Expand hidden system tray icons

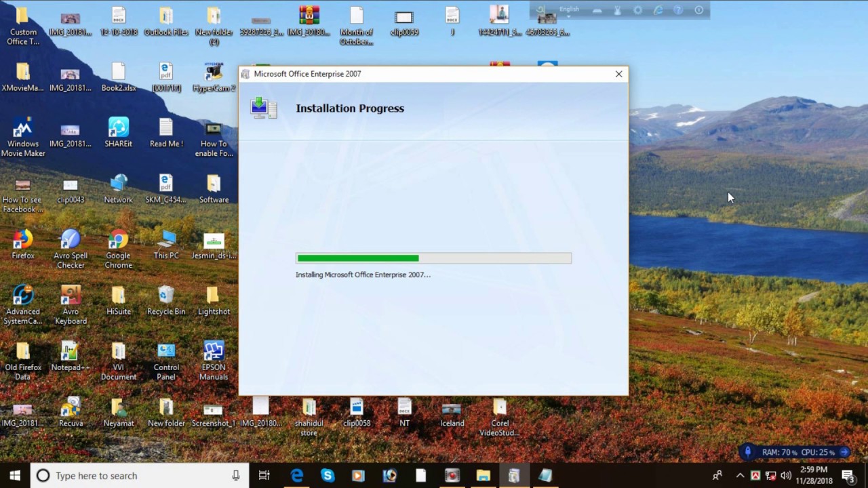click(x=740, y=476)
